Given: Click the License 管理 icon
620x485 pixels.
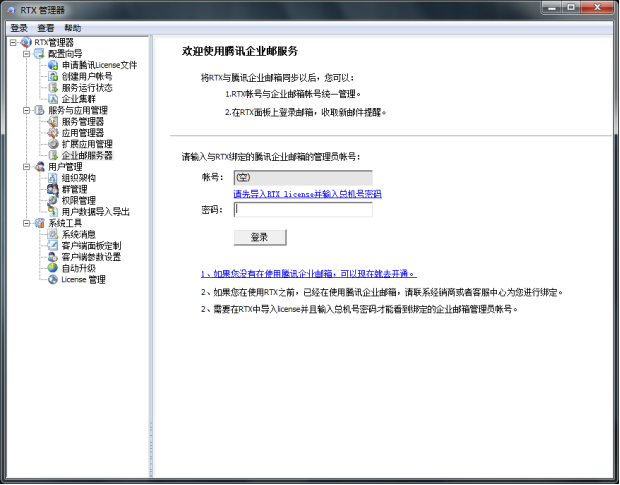Looking at the screenshot, I should [53, 279].
